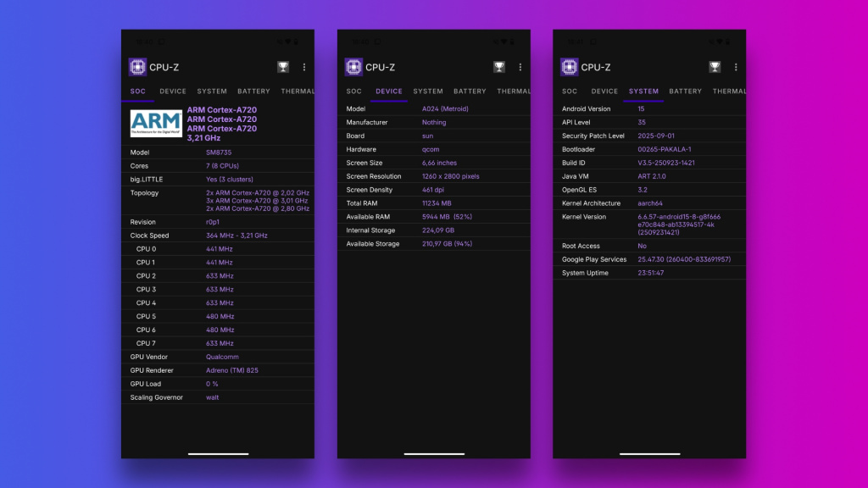Open three-dot overflow menu in right phone
868x488 pixels.
[736, 67]
